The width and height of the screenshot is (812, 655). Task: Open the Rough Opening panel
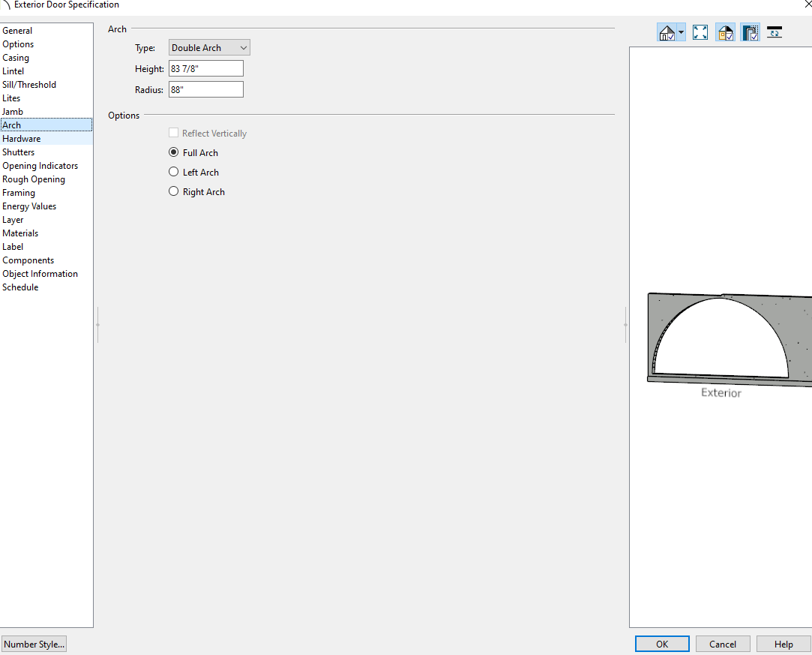[x=34, y=179]
